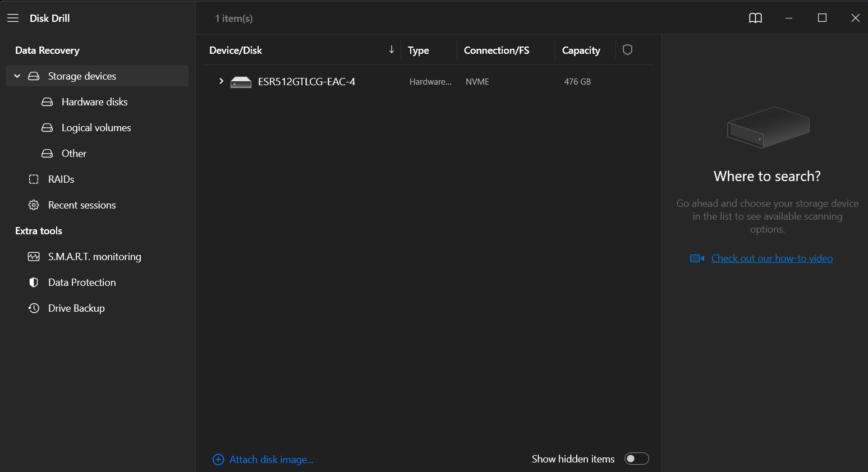Image resolution: width=868 pixels, height=472 pixels.
Task: Select ESR512GTLCG-EAC-4 disk name
Action: tap(306, 82)
